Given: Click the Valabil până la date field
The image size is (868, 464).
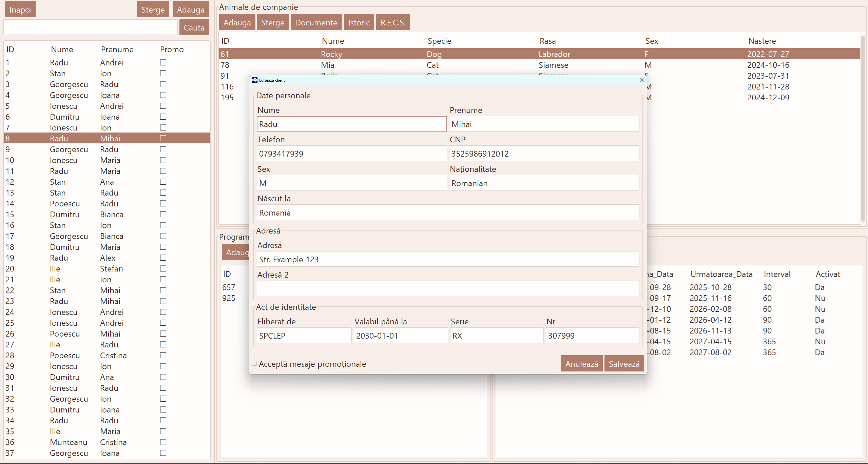Looking at the screenshot, I should (401, 336).
